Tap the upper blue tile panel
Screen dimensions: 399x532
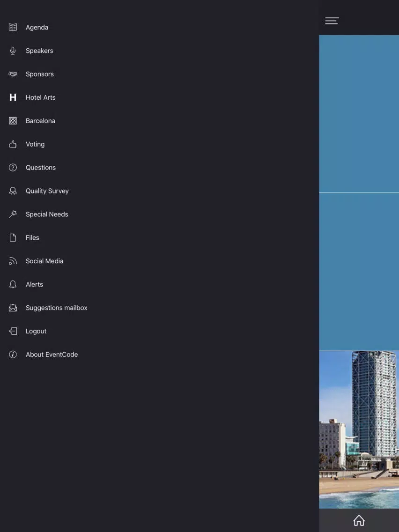point(359,114)
